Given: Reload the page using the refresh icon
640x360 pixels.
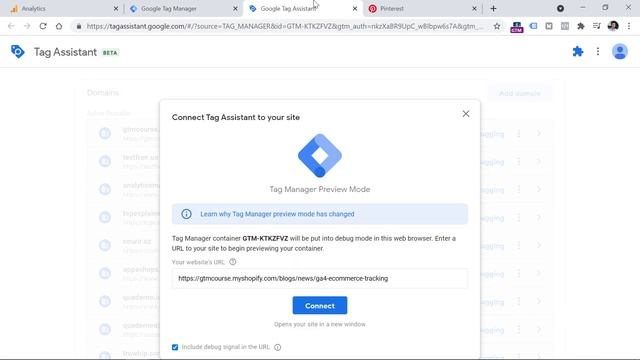Looking at the screenshot, I should pos(43,26).
